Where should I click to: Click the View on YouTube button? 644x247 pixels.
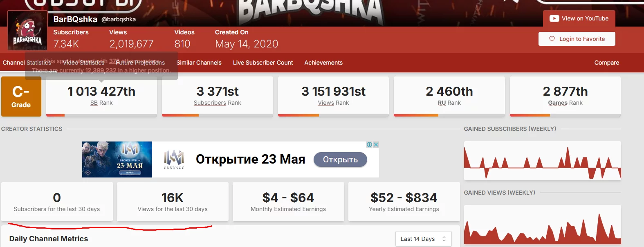[579, 18]
